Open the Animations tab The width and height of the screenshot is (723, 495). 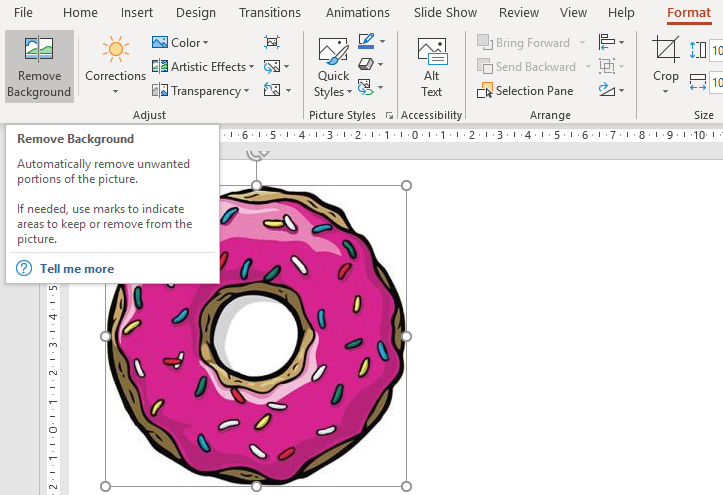[x=358, y=13]
